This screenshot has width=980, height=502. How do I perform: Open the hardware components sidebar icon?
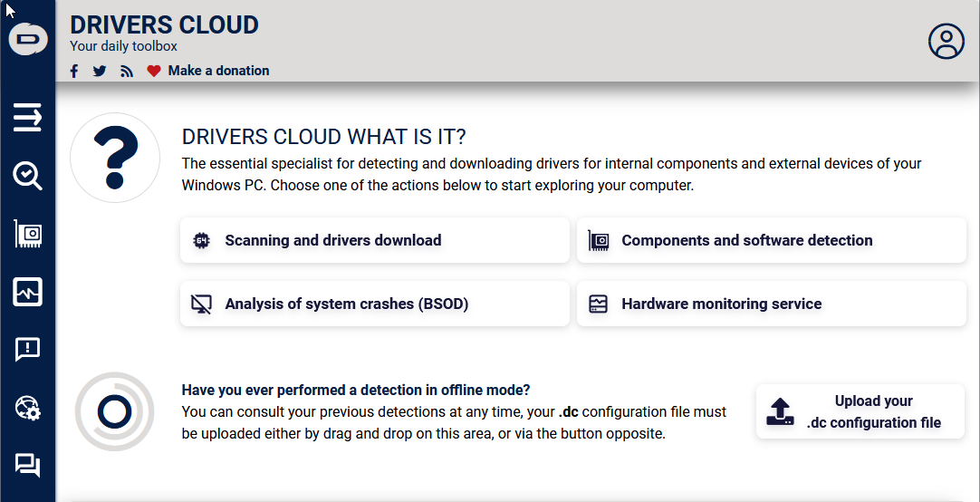click(27, 234)
